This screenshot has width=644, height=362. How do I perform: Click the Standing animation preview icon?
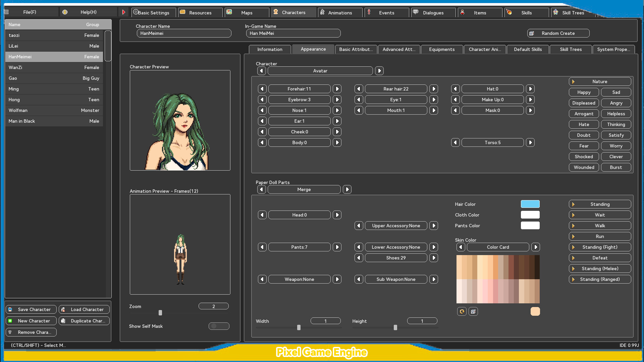coord(574,204)
